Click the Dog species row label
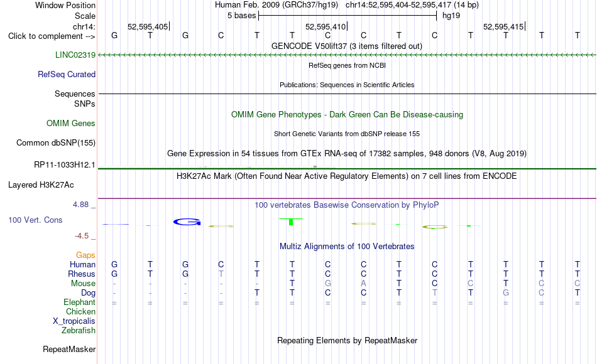This screenshot has width=597, height=364. 88,293
